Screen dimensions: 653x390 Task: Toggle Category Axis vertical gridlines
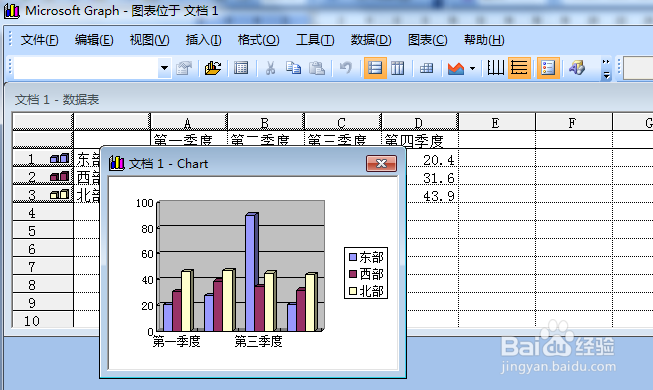[496, 68]
